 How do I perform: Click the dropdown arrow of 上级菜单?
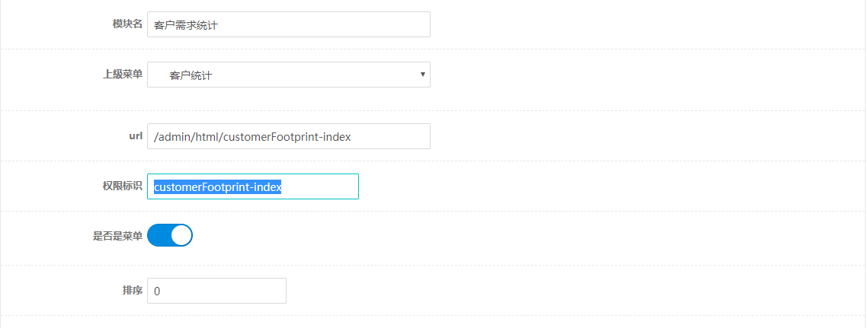(x=422, y=74)
